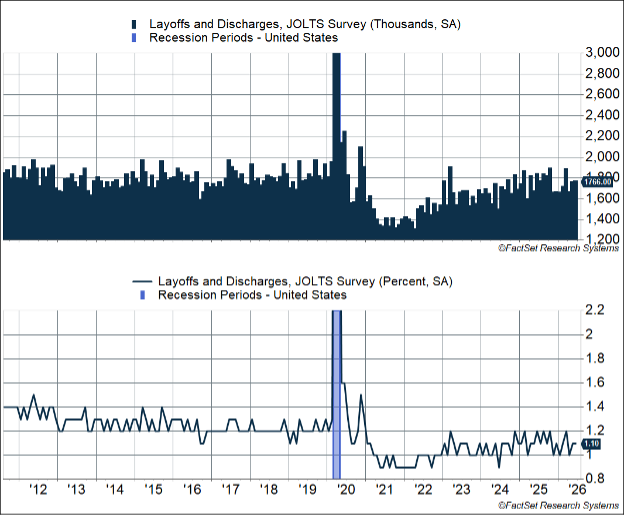Viewport: 624px width, 516px height.
Task: Click the 1,200 y-axis label
Action: 602,239
